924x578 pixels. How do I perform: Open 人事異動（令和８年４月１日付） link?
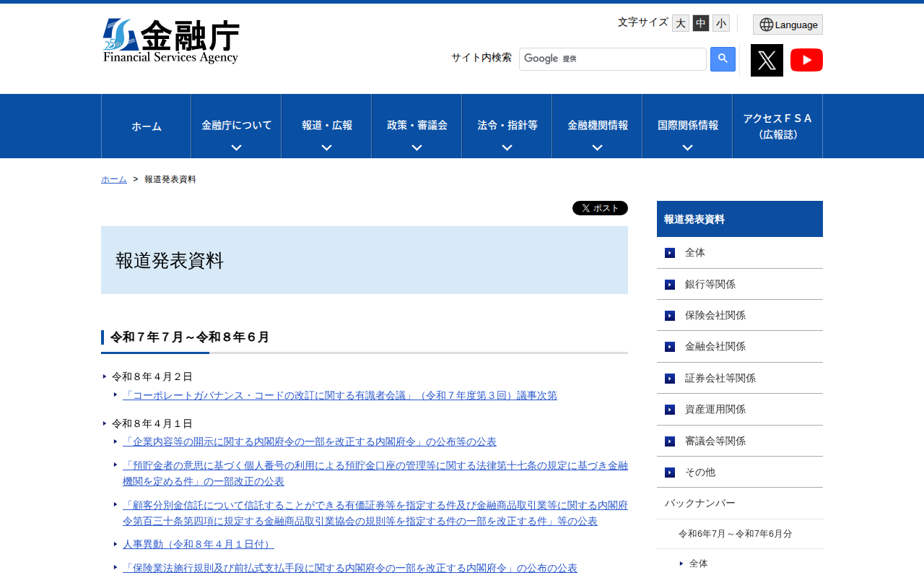pyautogui.click(x=199, y=544)
